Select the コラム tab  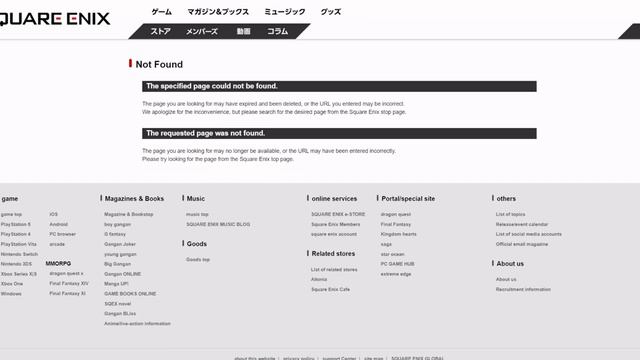(278, 31)
